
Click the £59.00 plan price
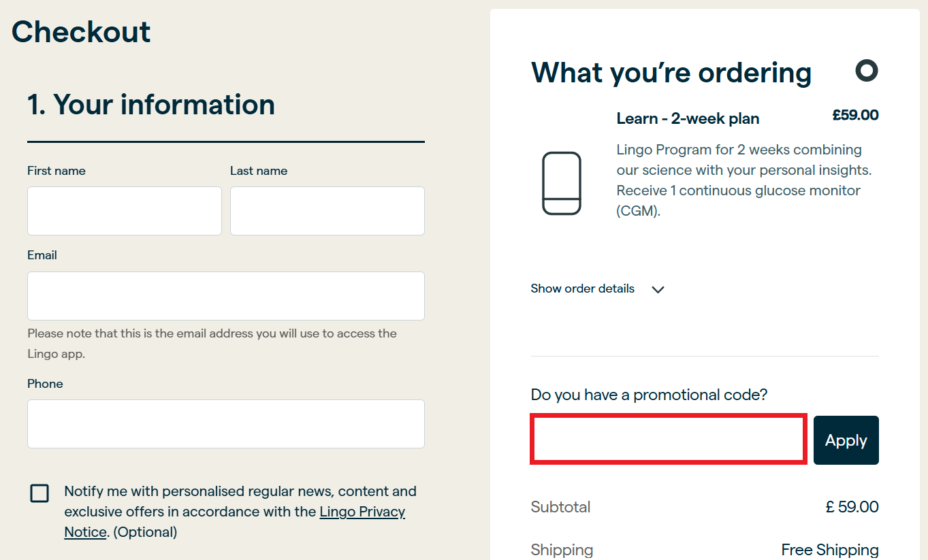coord(855,114)
